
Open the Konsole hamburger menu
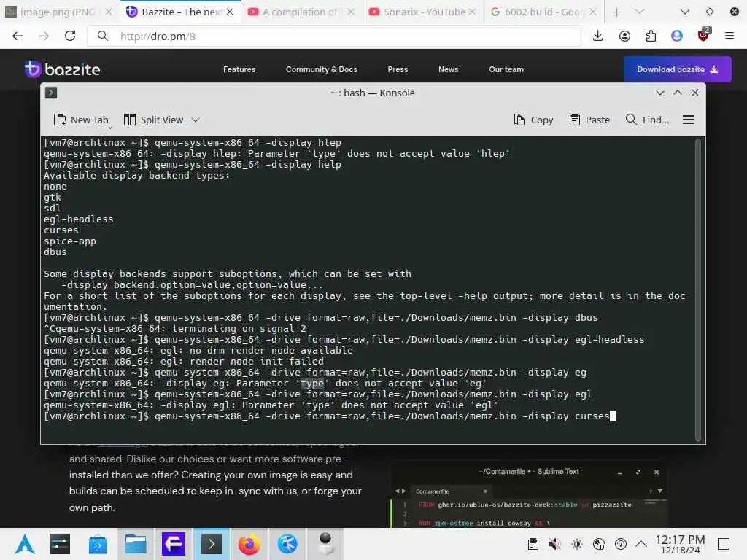689,120
